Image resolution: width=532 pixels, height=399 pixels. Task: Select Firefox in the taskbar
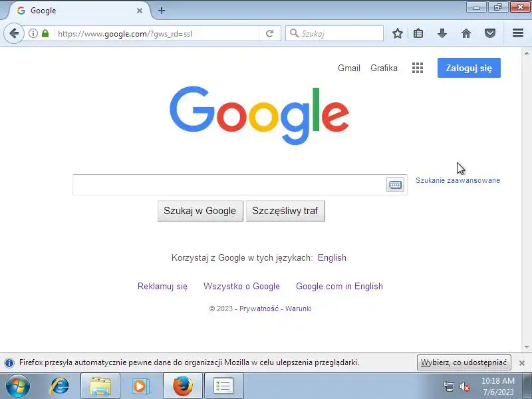[x=183, y=386]
